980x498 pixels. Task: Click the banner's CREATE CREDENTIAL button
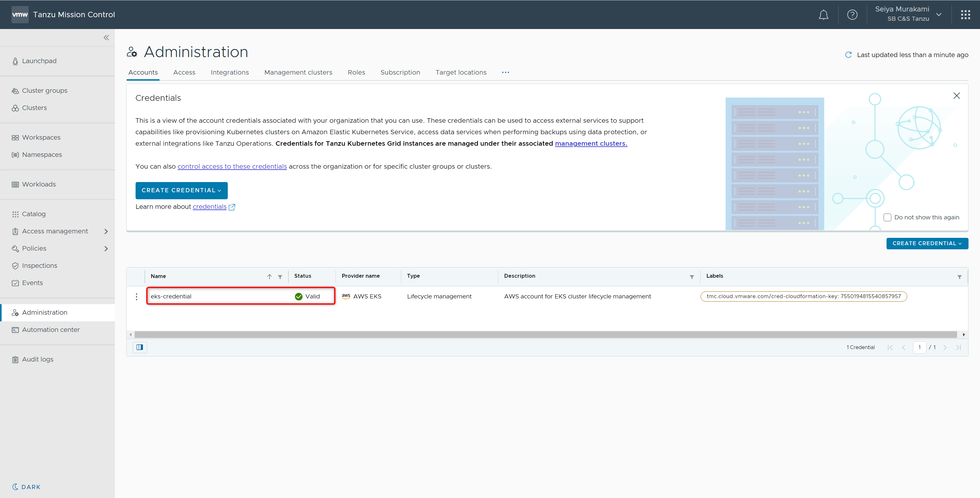181,190
